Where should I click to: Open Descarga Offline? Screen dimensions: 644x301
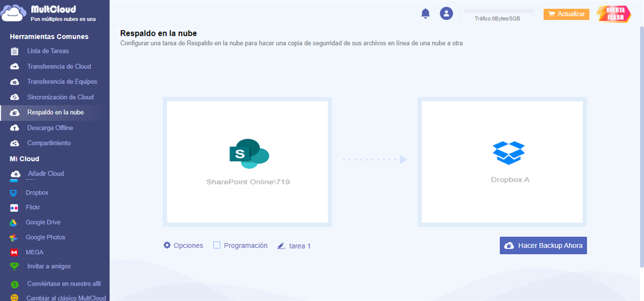click(50, 128)
